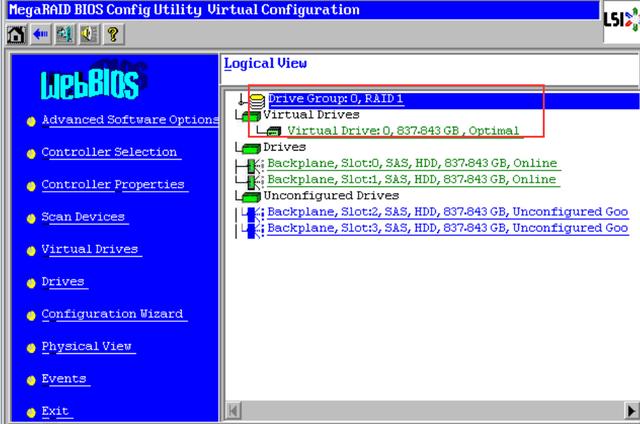Click the horizontal scrollbar right arrow
The height and width of the screenshot is (424, 640).
(632, 411)
